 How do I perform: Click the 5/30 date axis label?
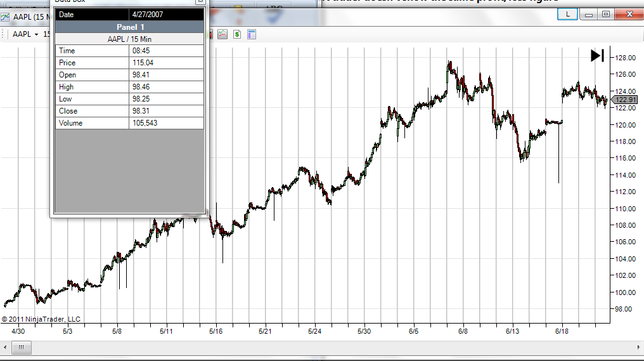(x=364, y=331)
